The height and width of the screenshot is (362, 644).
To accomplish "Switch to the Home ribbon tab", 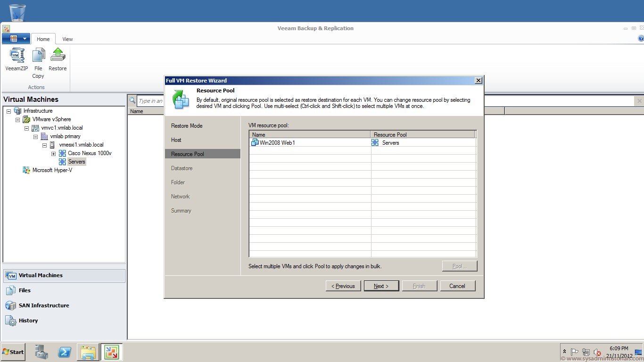I will point(43,39).
